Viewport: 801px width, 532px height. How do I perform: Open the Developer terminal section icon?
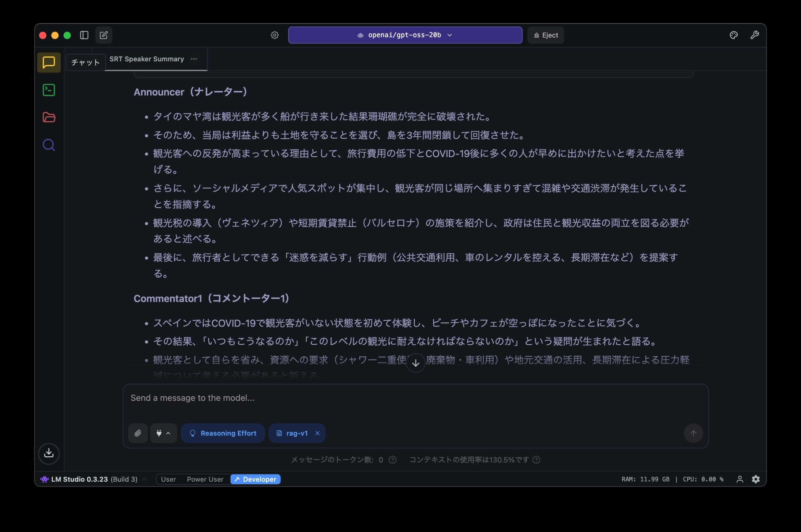coord(49,90)
